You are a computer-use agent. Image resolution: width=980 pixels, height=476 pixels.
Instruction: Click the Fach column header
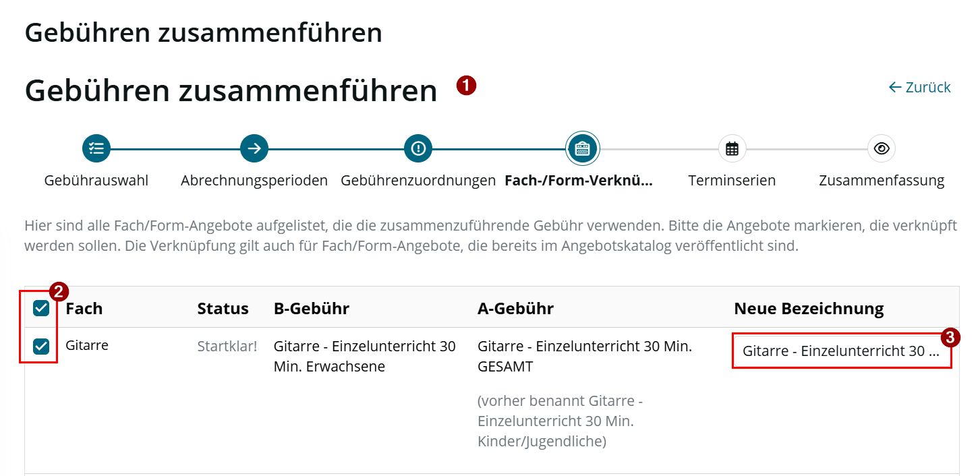coord(84,309)
